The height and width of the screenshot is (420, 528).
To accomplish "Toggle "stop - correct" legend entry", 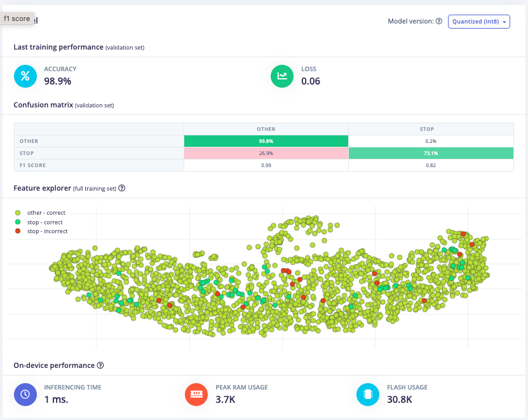I will (41, 222).
